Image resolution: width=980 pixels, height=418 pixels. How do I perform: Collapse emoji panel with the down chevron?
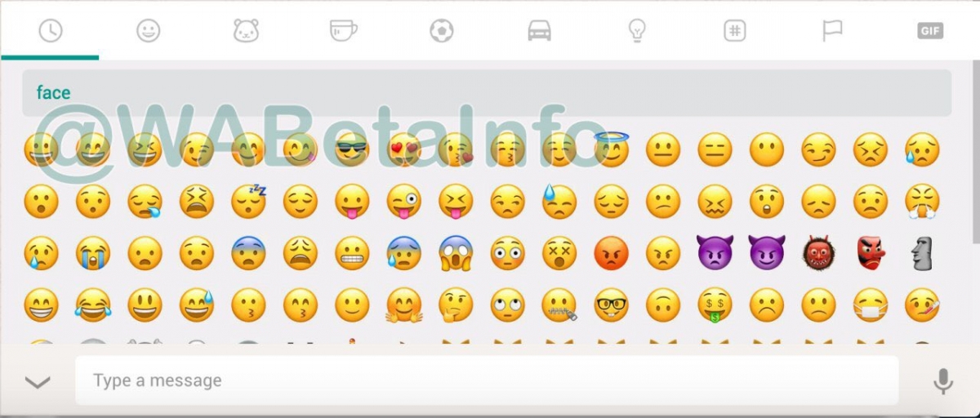tap(38, 381)
